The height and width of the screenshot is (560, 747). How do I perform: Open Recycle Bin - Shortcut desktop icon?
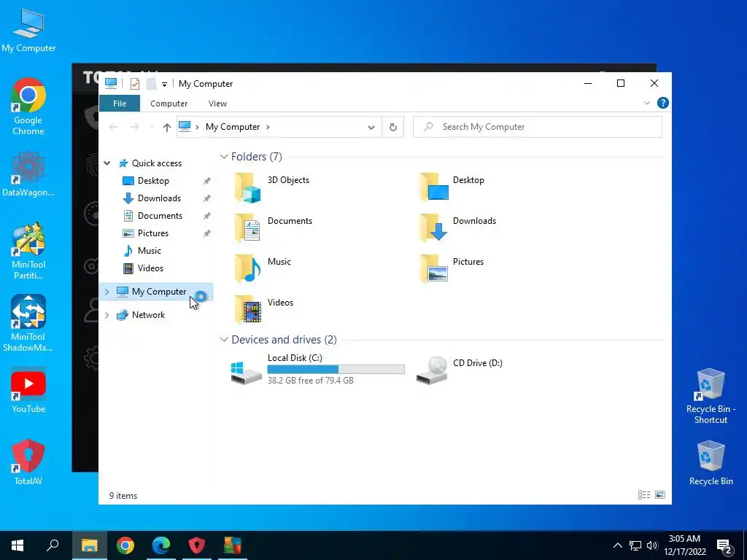pyautogui.click(x=711, y=396)
